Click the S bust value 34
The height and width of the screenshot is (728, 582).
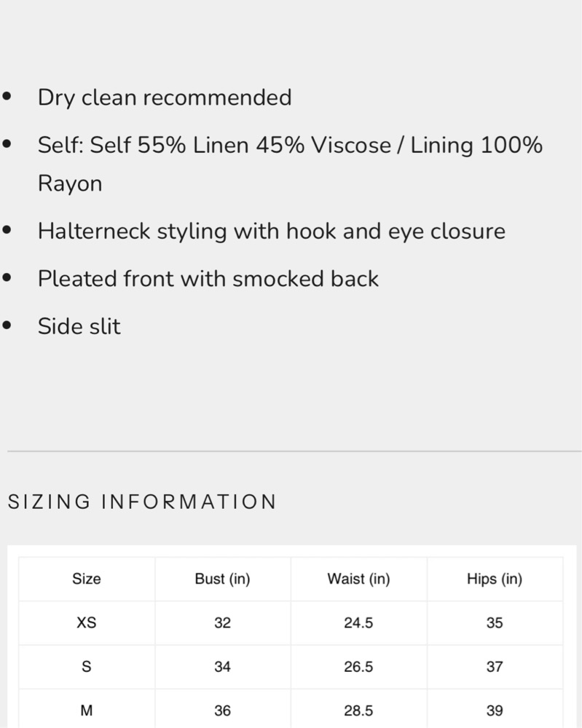pyautogui.click(x=222, y=667)
